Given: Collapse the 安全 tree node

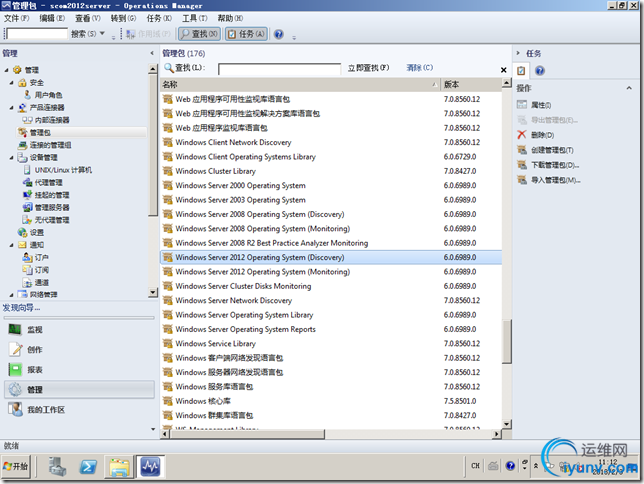Looking at the screenshot, I should coord(11,83).
